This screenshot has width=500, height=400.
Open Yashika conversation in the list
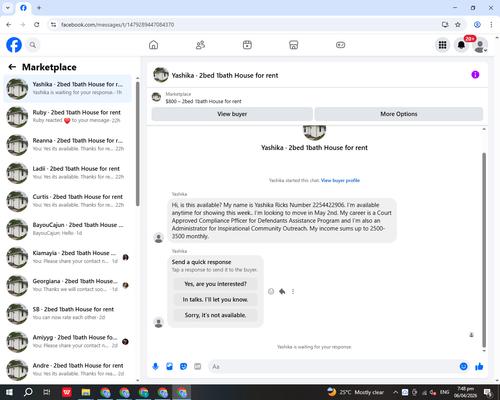(x=67, y=89)
